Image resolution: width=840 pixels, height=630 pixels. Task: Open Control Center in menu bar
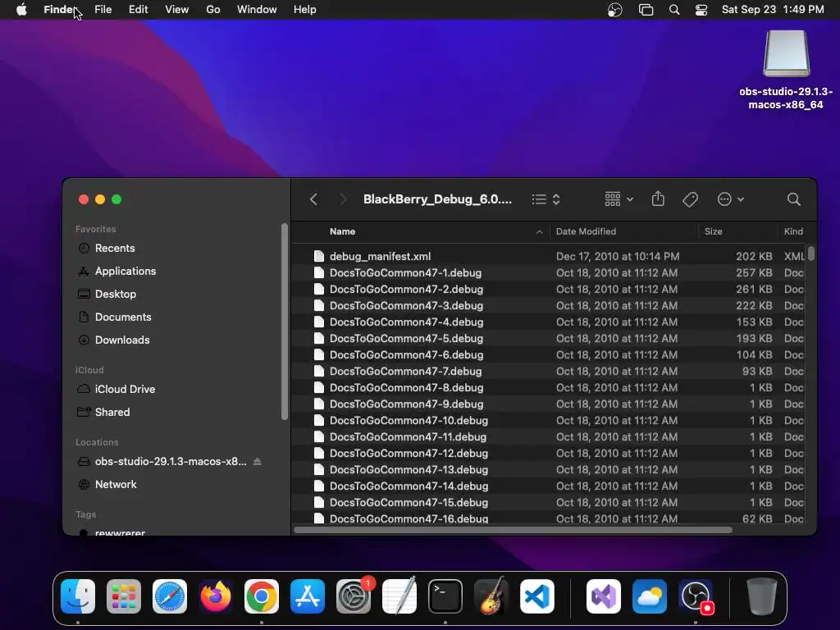(701, 10)
